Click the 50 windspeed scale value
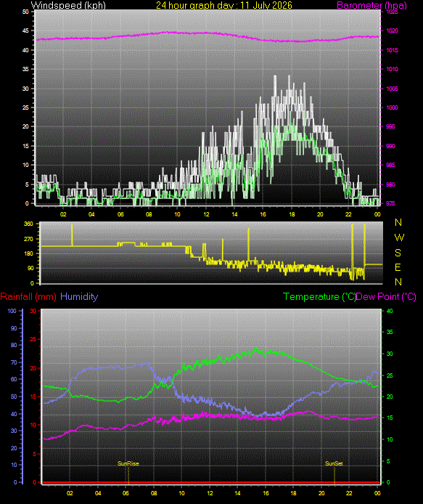 coord(25,12)
